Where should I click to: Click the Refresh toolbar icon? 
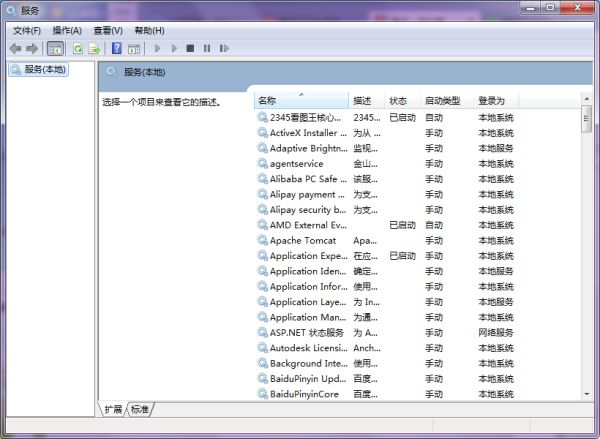[x=78, y=49]
